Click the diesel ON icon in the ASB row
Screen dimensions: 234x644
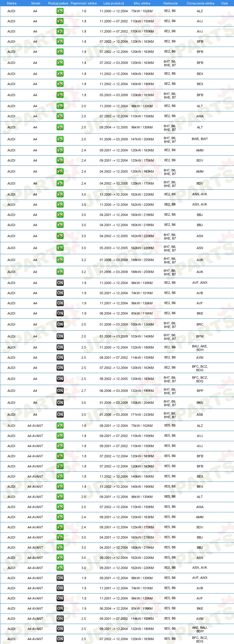(60, 415)
